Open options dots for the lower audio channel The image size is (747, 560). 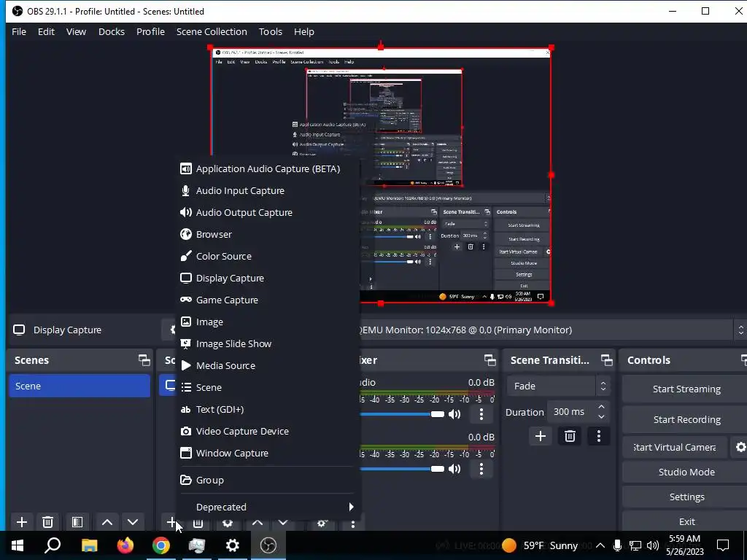point(481,469)
